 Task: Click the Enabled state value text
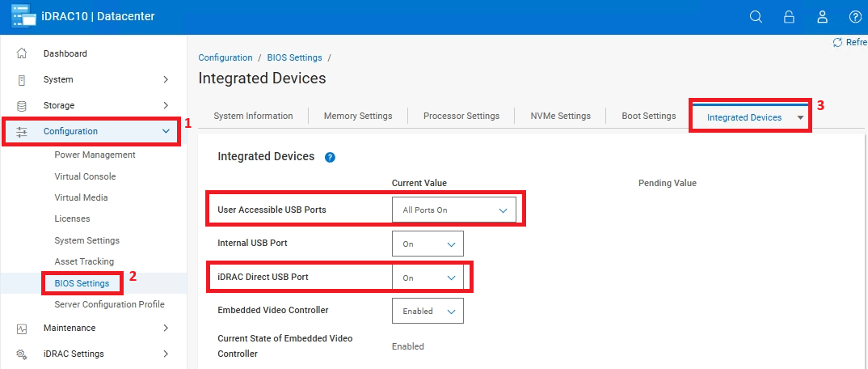[x=408, y=346]
